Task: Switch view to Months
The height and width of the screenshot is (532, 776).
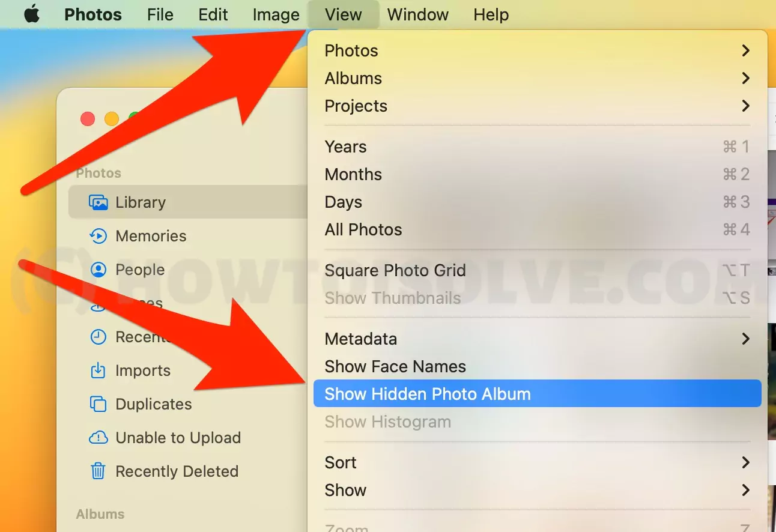Action: (x=537, y=174)
